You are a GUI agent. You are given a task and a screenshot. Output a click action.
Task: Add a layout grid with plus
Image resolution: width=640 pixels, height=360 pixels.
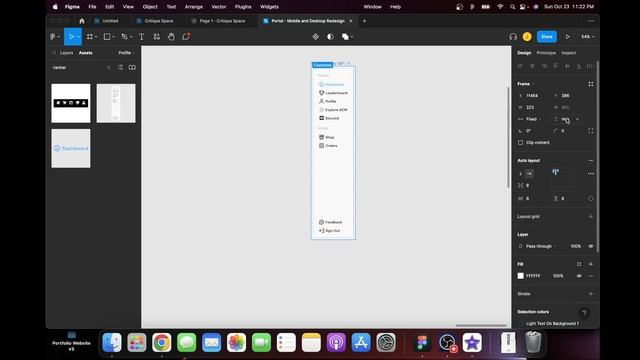(x=591, y=216)
